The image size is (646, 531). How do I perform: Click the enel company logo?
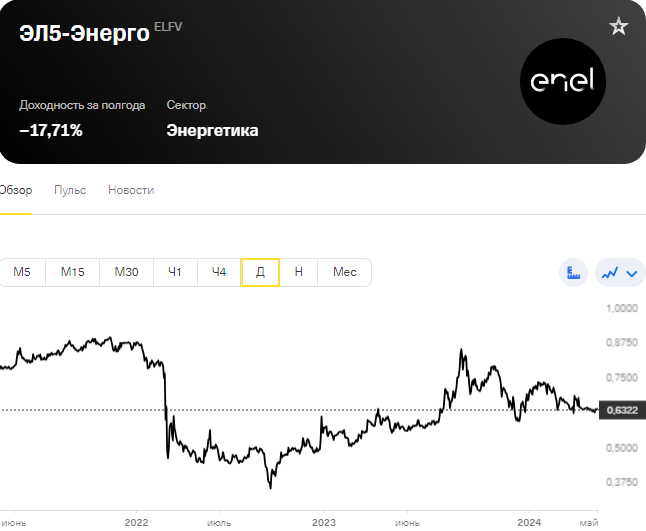coord(563,82)
